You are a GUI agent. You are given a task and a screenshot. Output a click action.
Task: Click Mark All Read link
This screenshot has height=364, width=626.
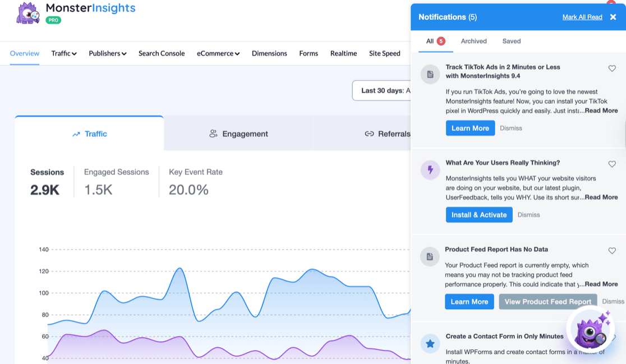582,17
